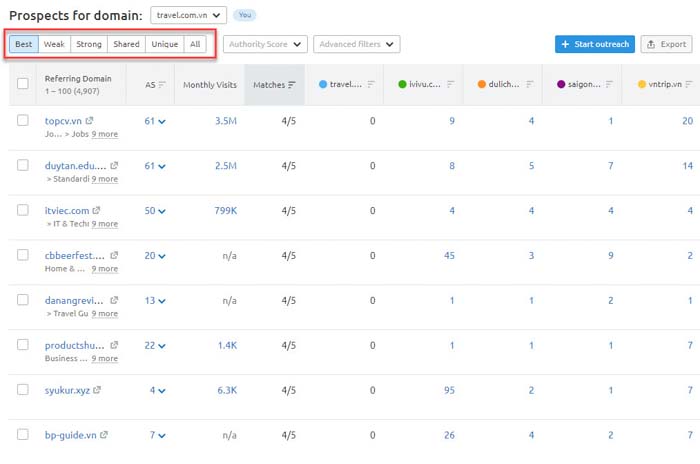Open the bp-guide.vn domain link

coord(71,435)
